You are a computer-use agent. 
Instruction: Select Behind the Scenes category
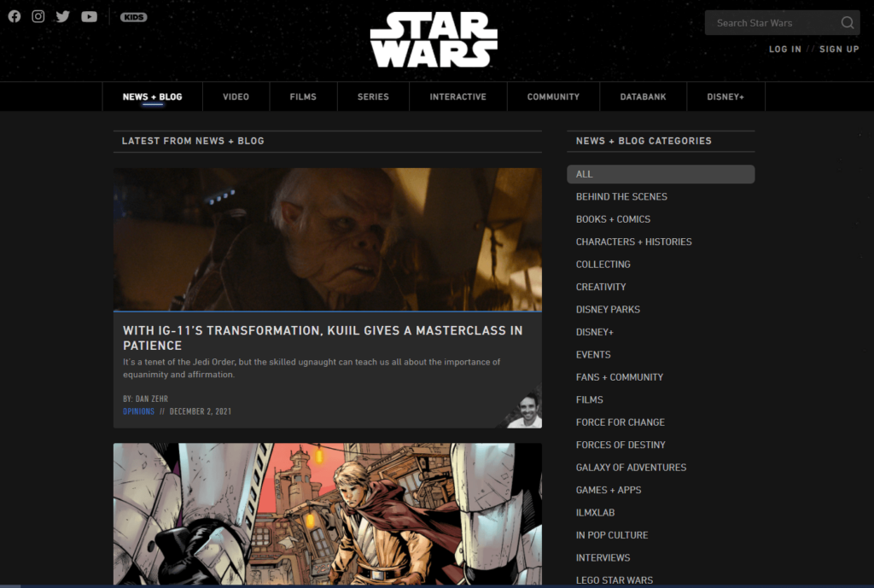[621, 197]
